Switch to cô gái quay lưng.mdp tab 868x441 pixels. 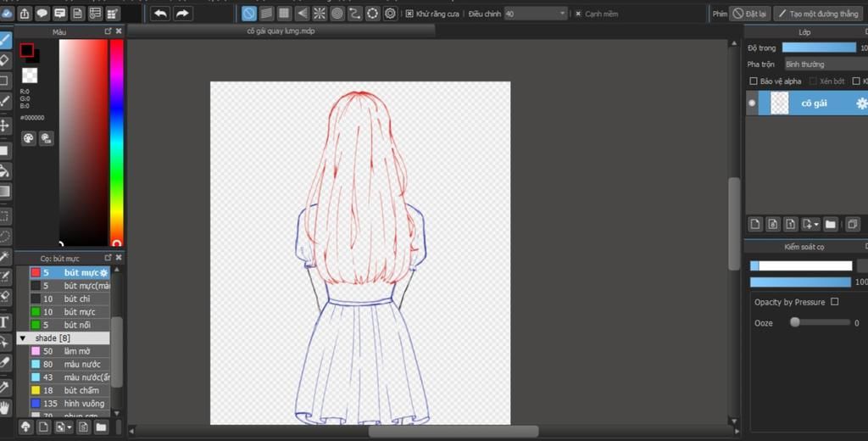tap(281, 31)
